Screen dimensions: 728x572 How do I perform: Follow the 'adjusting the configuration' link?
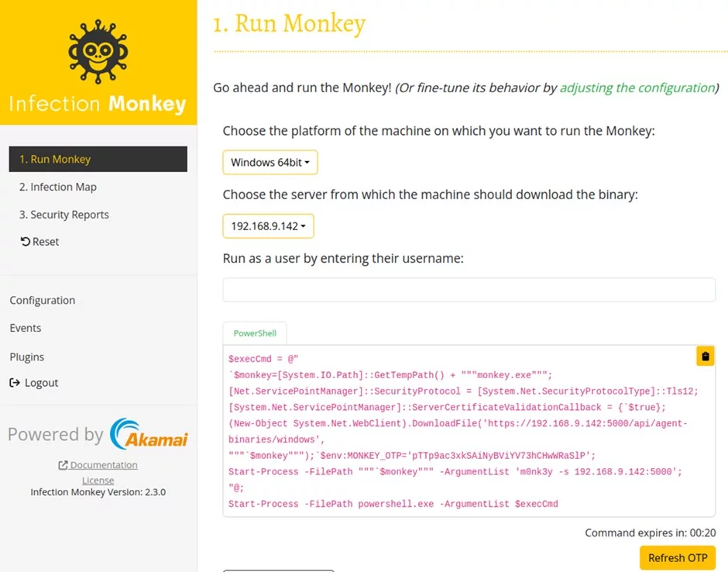tap(637, 88)
